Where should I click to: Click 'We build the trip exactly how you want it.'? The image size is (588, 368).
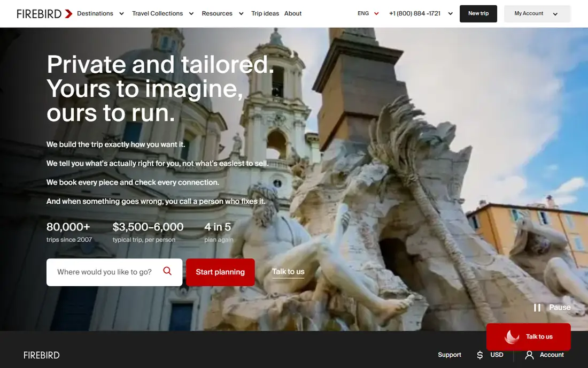click(116, 144)
